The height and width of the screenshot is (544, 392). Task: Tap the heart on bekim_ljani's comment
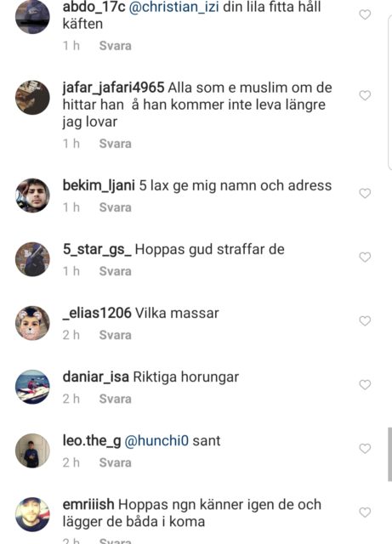(x=365, y=193)
